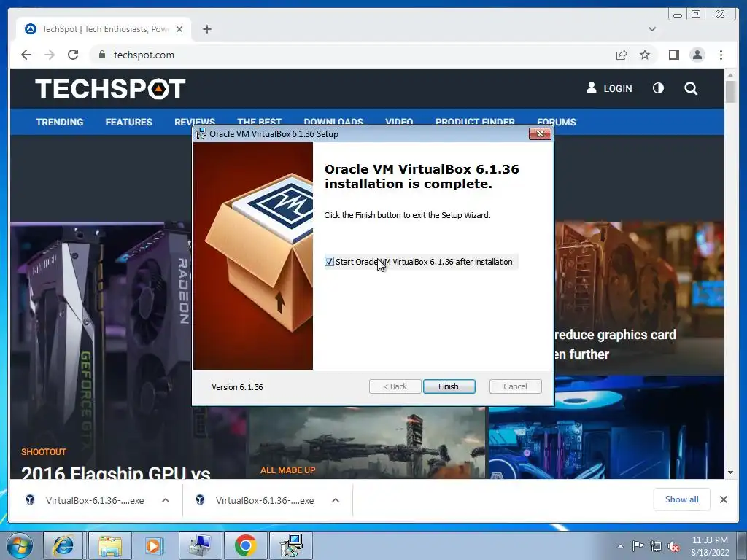The width and height of the screenshot is (747, 560).
Task: Go forward in Chrome browser
Action: click(50, 55)
